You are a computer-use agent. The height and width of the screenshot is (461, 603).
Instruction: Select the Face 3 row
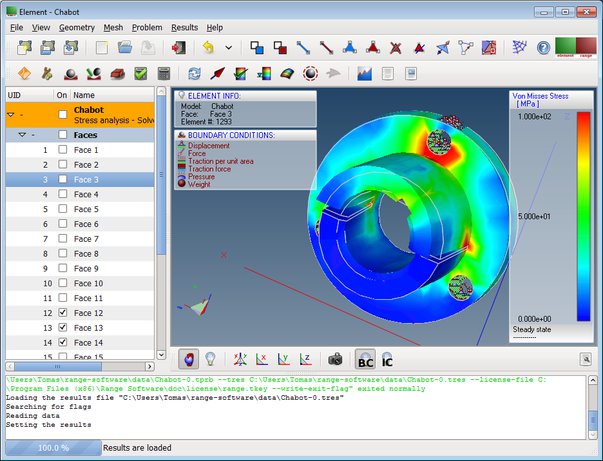tap(80, 180)
